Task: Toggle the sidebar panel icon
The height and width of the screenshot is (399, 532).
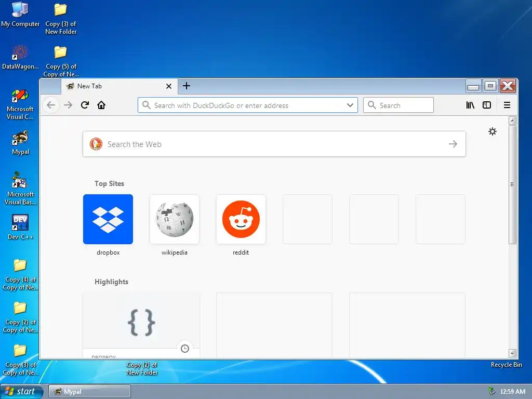Action: [486, 105]
